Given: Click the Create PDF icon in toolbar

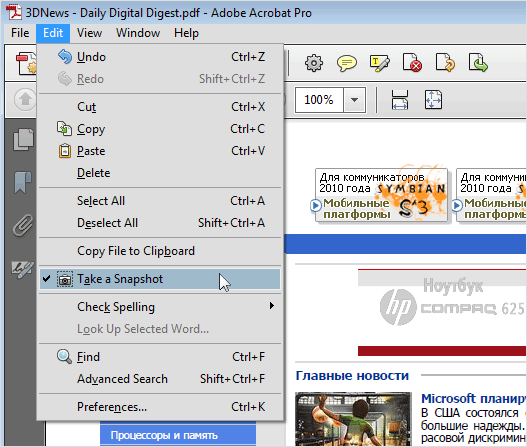Looking at the screenshot, I should pyautogui.click(x=26, y=63).
